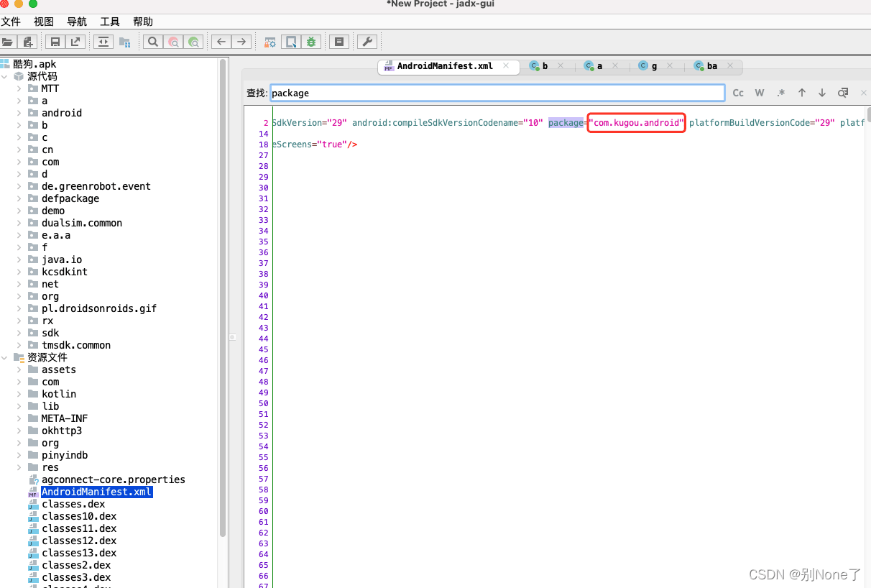Image resolution: width=871 pixels, height=588 pixels.
Task: Toggle whole word W search option
Action: tap(759, 93)
